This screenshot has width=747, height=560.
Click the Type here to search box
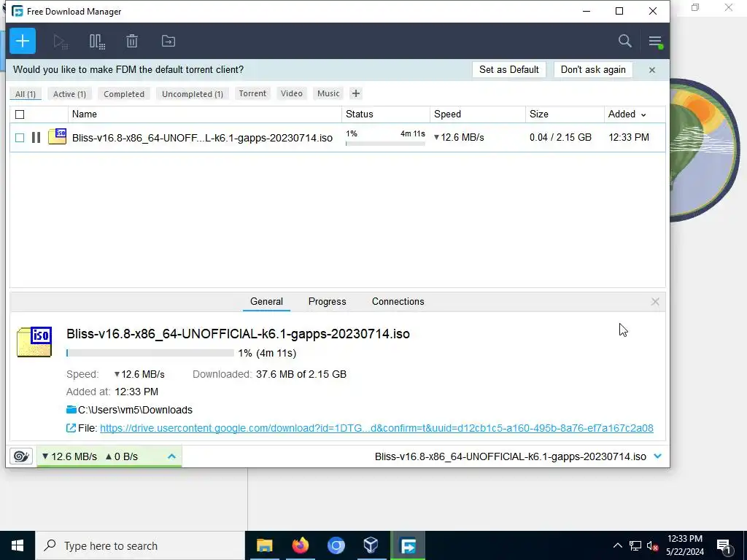click(140, 545)
